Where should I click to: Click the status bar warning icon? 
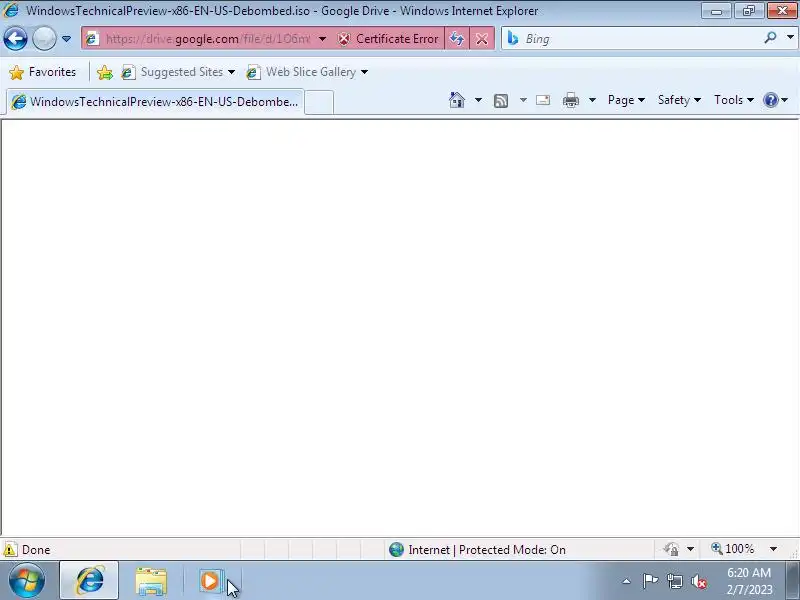(x=10, y=549)
